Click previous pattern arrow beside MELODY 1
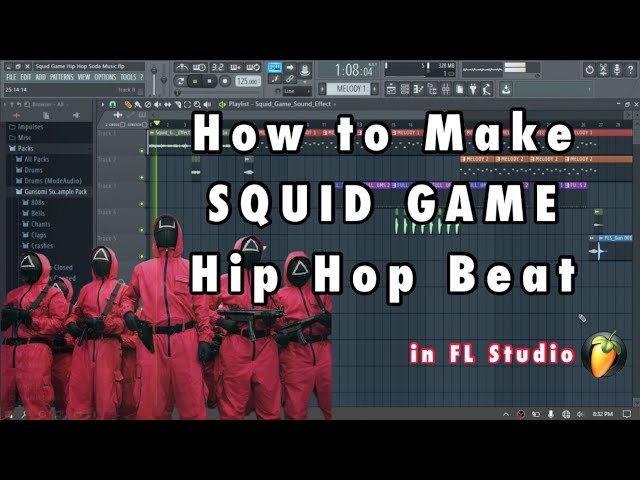Viewport: 640px width, 480px height. [322, 89]
